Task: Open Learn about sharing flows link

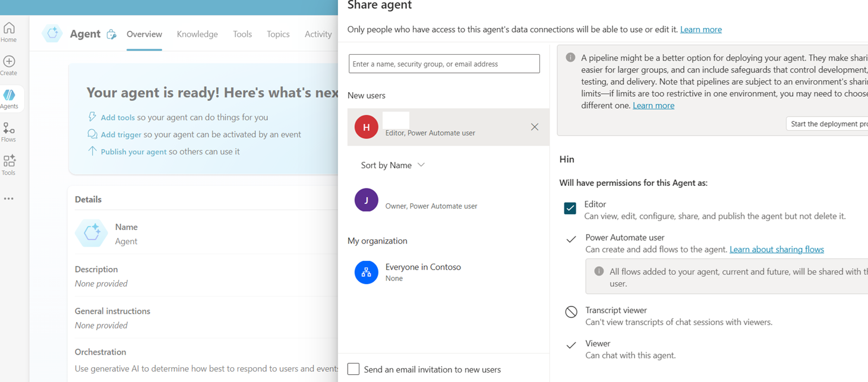Action: point(777,249)
